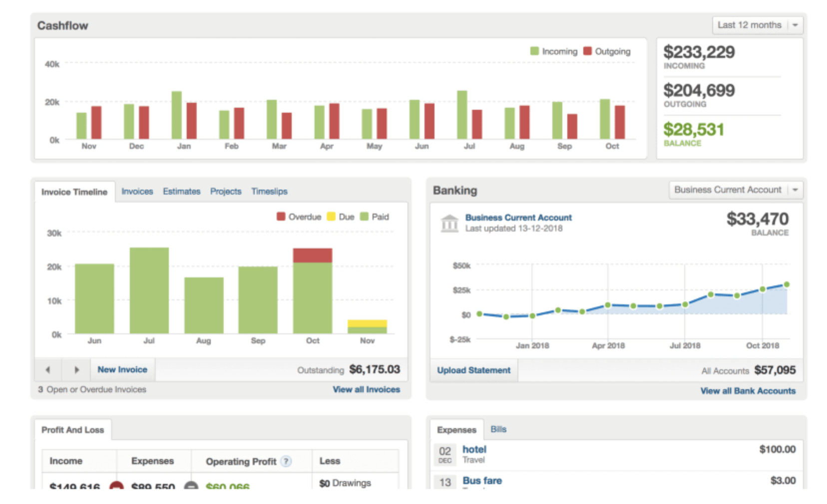The image size is (827, 504).
Task: Open View all Bank Accounts link
Action: (748, 391)
